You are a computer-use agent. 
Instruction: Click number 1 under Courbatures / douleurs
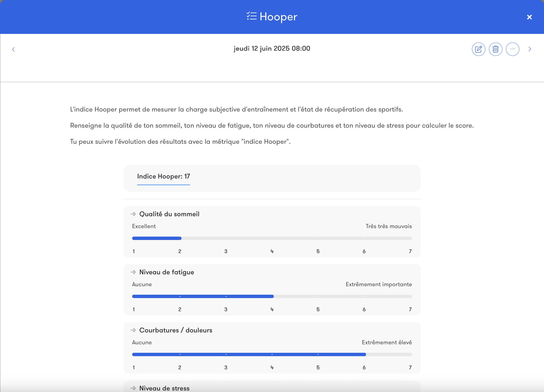134,367
